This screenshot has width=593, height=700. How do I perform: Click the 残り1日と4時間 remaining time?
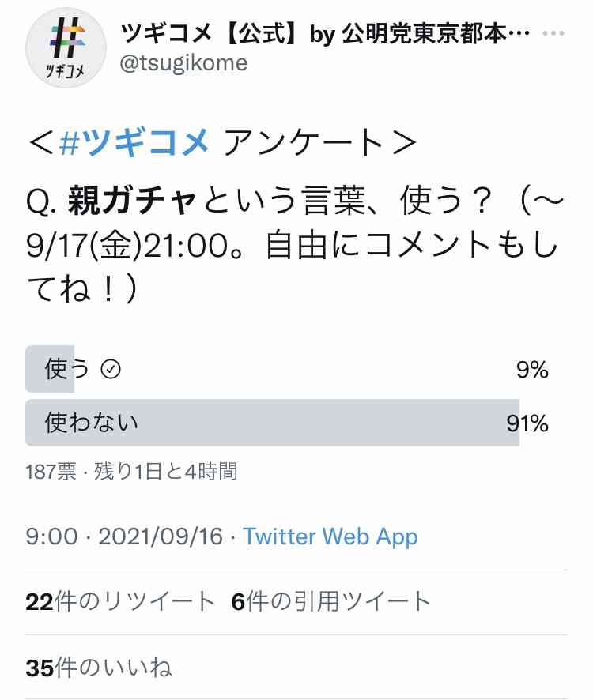166,472
